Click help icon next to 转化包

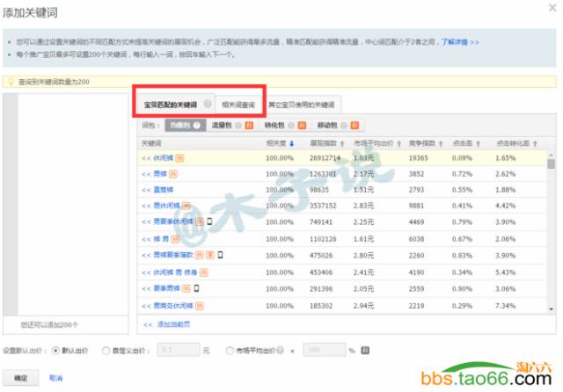pyautogui.click(x=291, y=125)
